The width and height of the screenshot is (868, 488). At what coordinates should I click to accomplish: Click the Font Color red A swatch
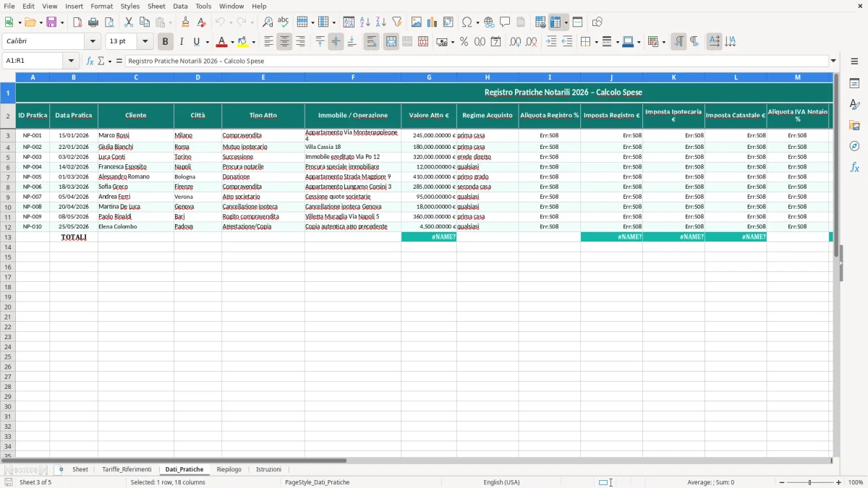click(x=223, y=42)
